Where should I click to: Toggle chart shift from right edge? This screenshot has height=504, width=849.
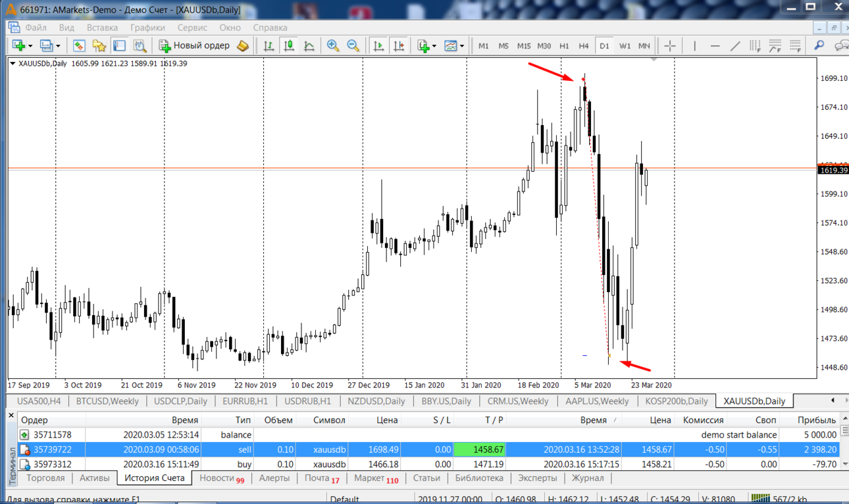click(399, 45)
